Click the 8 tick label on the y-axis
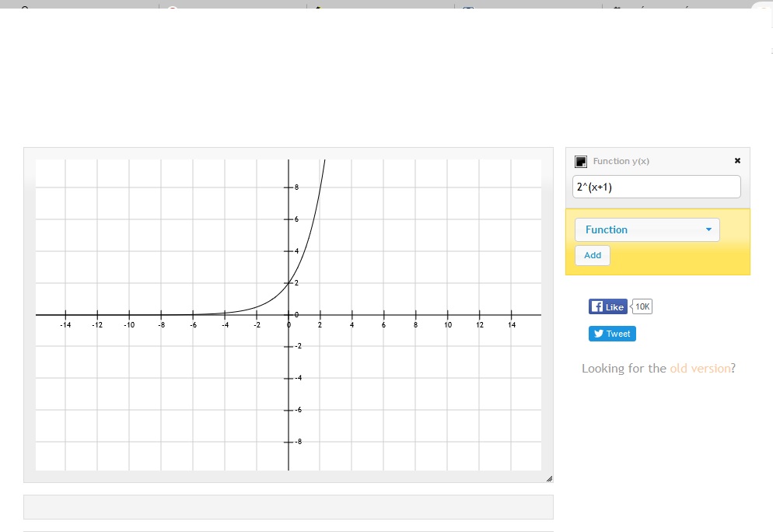This screenshot has height=532, width=773. point(296,187)
